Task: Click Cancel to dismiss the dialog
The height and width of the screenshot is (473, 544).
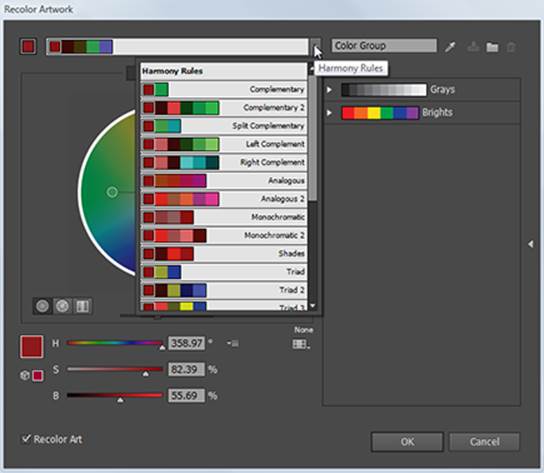Action: (x=484, y=441)
